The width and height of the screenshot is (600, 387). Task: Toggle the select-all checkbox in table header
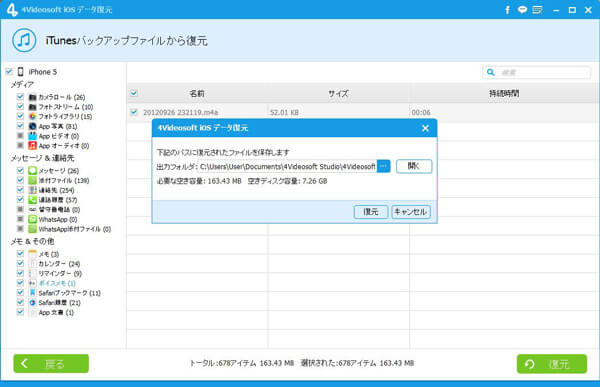134,93
